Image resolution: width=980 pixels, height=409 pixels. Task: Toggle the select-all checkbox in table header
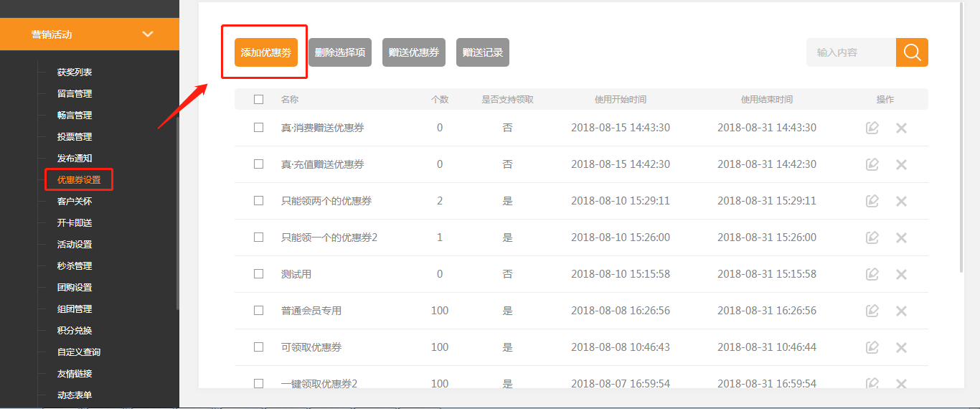[259, 100]
